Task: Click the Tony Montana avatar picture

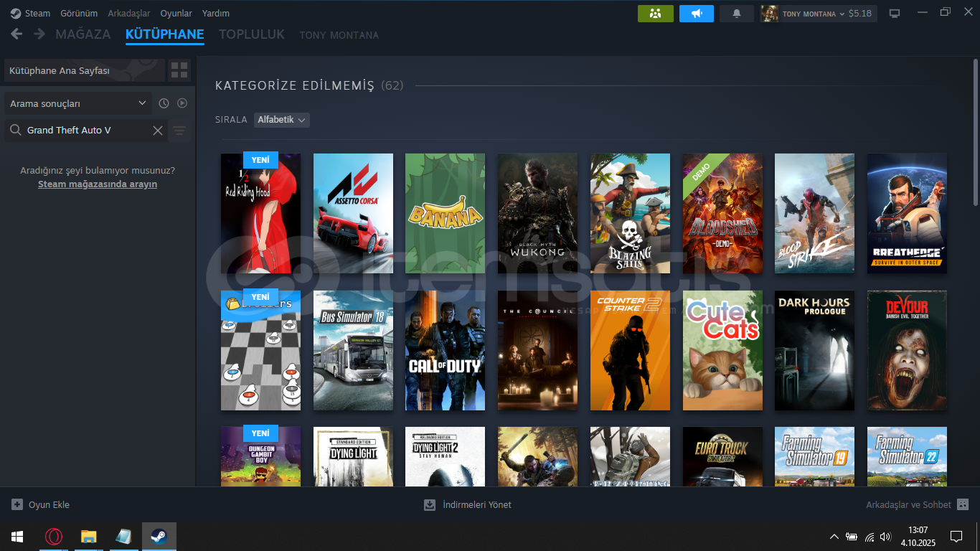Action: click(x=770, y=14)
